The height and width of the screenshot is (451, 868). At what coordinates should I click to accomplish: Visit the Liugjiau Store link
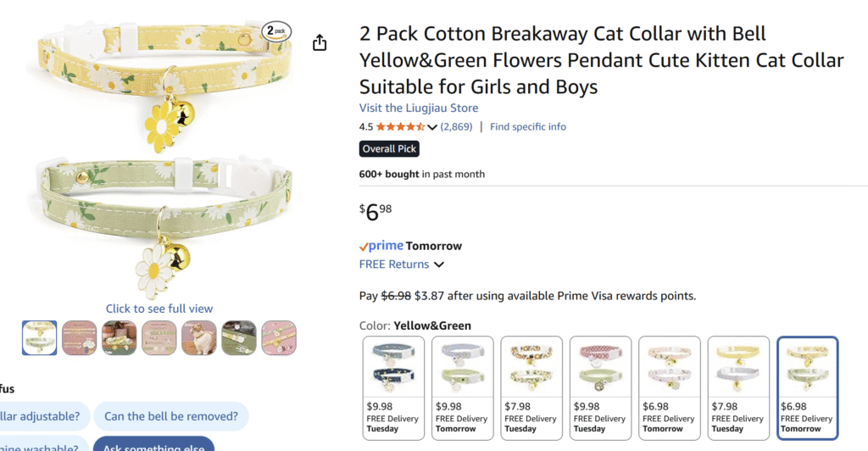click(x=419, y=109)
